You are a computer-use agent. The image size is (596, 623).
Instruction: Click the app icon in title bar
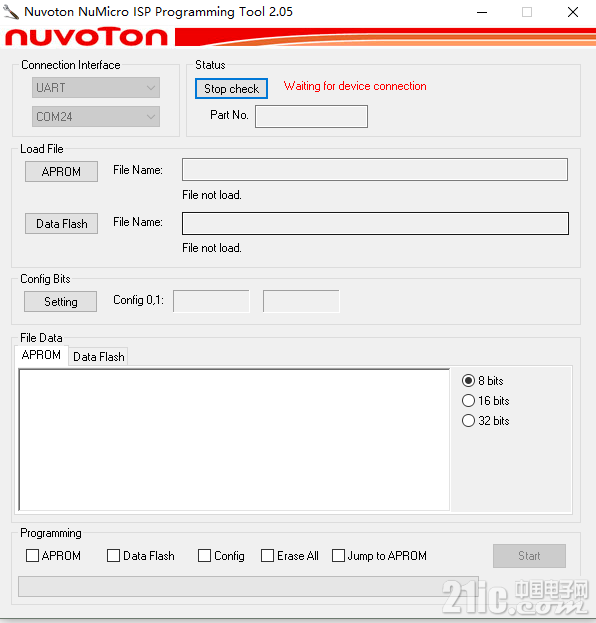[11, 12]
